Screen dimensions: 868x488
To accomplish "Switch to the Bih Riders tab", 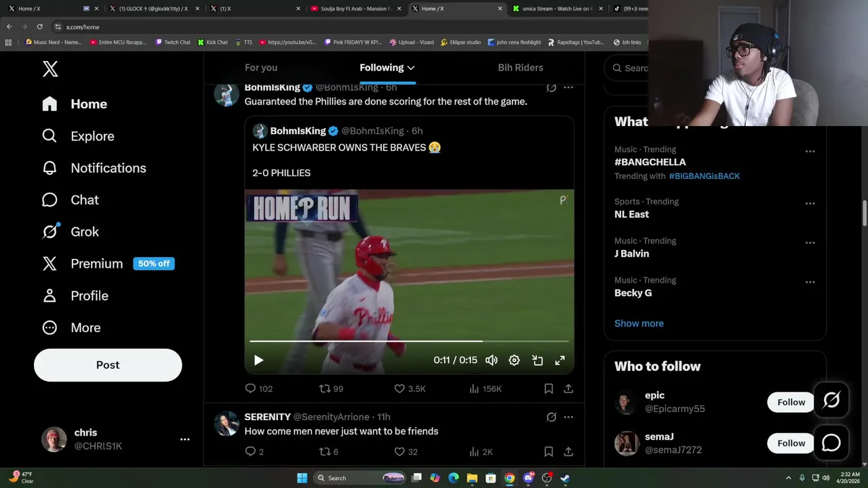I will click(520, 68).
